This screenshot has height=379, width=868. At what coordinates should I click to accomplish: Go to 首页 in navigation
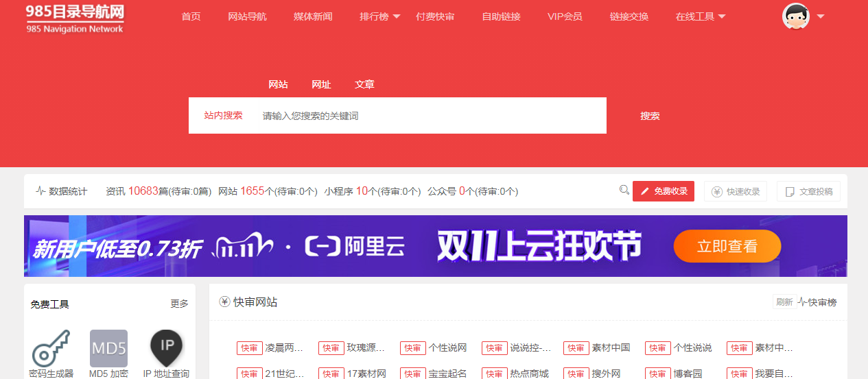[191, 16]
